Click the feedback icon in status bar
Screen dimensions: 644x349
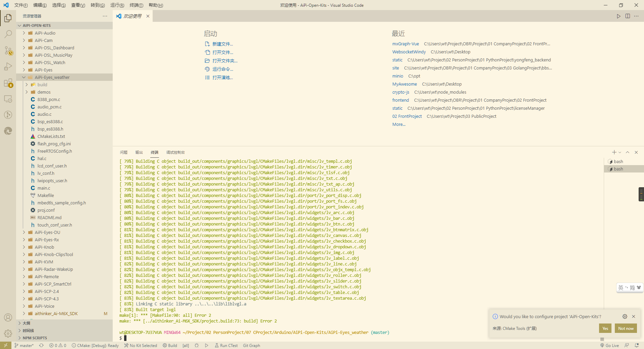coord(627,345)
